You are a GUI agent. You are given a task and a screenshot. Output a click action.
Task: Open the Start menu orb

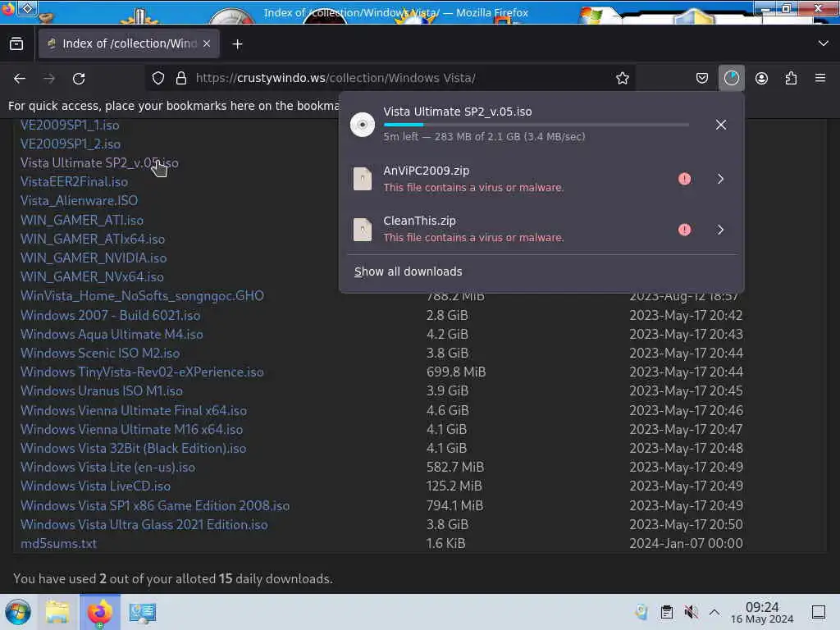(x=18, y=612)
